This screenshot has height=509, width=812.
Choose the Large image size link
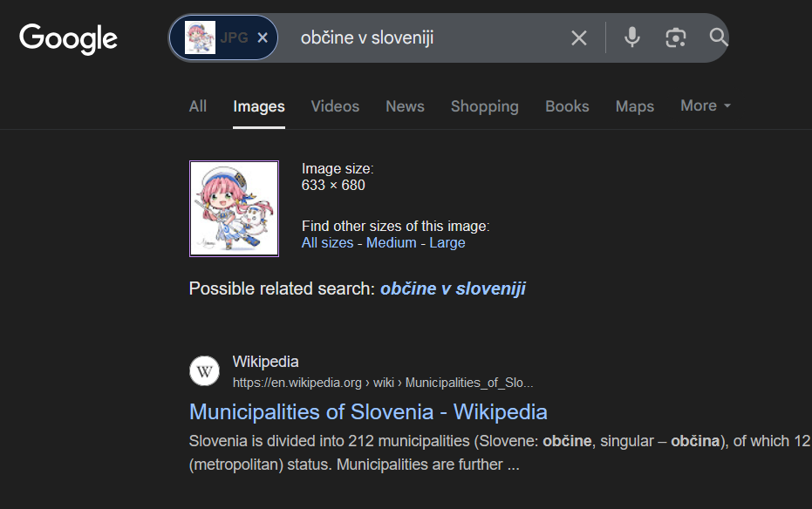point(447,243)
